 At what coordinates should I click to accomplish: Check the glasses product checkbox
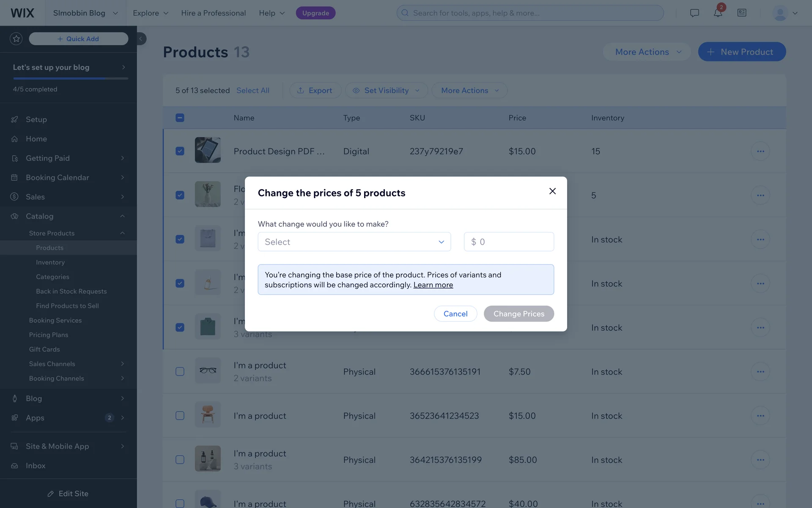point(180,372)
